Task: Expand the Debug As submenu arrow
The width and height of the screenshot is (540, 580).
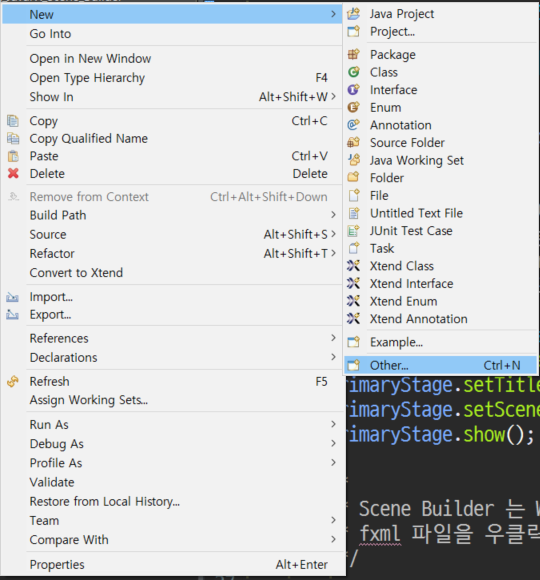Action: (x=333, y=444)
